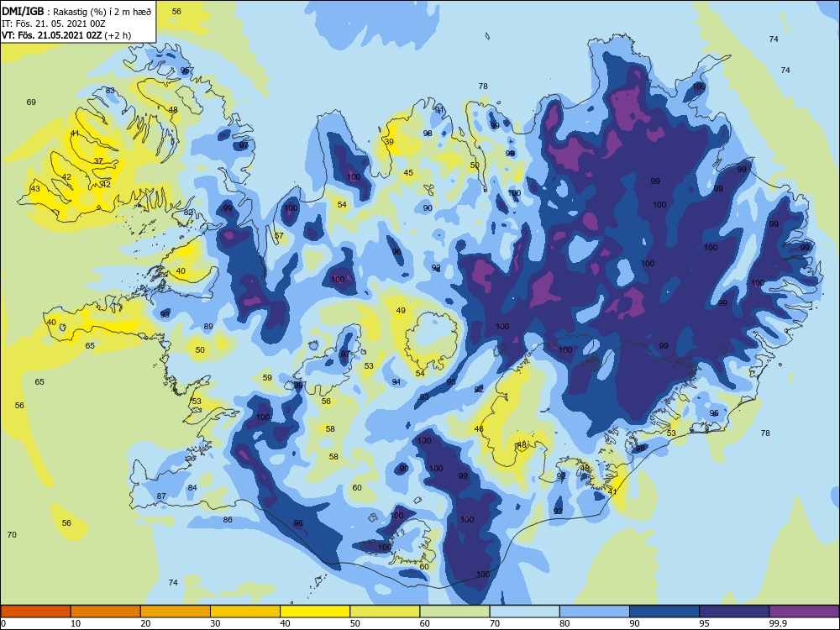The image size is (840, 630).
Task: Click the dark blue 90–95 legend swatch
Action: (x=664, y=612)
